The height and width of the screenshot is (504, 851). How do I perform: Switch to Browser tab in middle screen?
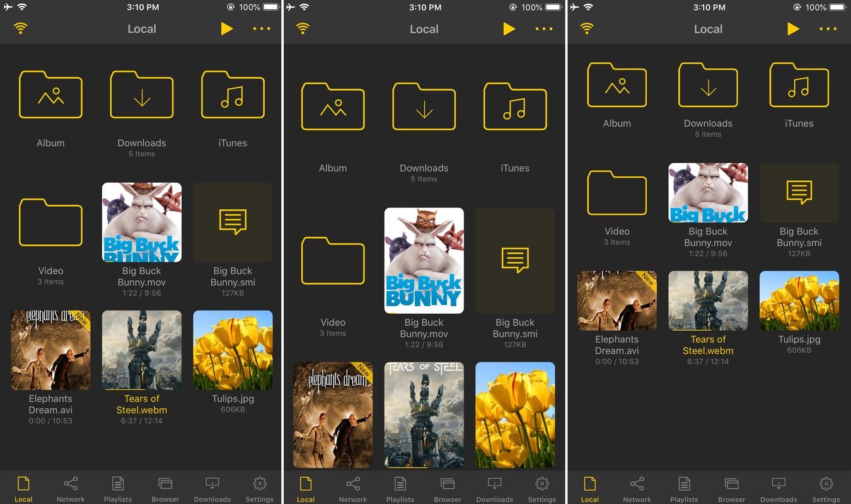(448, 489)
